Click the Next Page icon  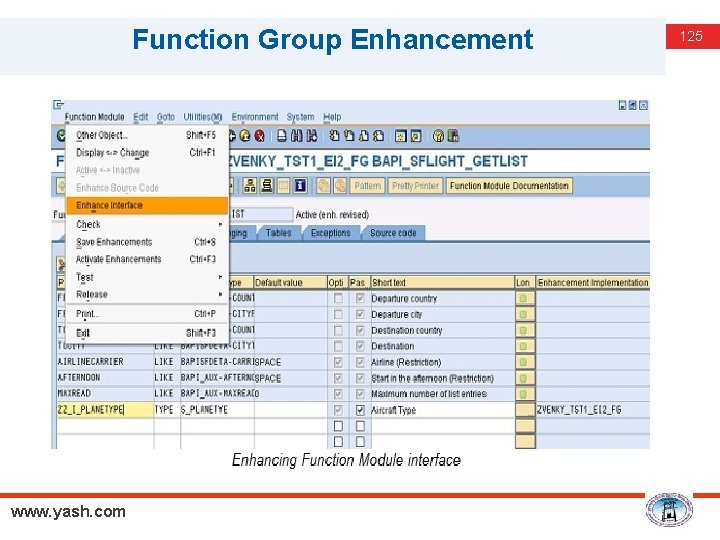click(x=364, y=136)
